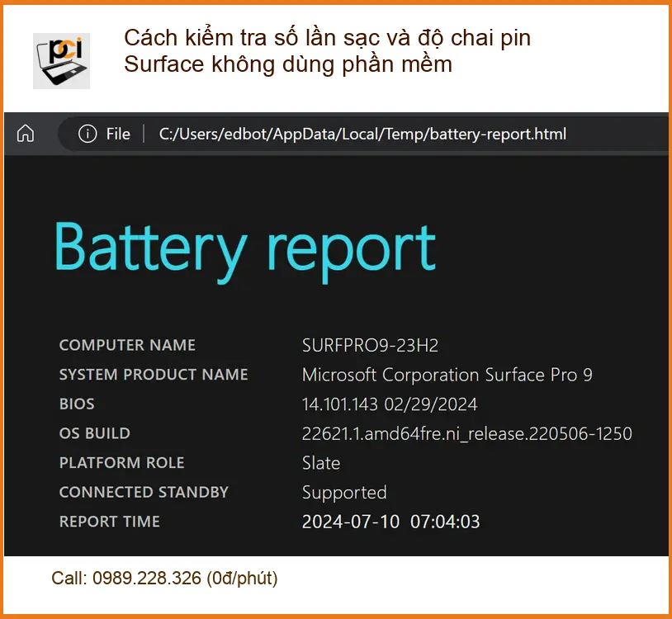
Task: Click the PCI laptop logo
Action: (x=61, y=61)
